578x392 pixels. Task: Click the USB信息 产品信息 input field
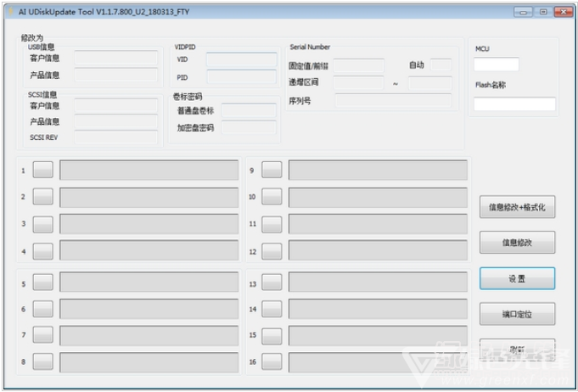pos(115,75)
